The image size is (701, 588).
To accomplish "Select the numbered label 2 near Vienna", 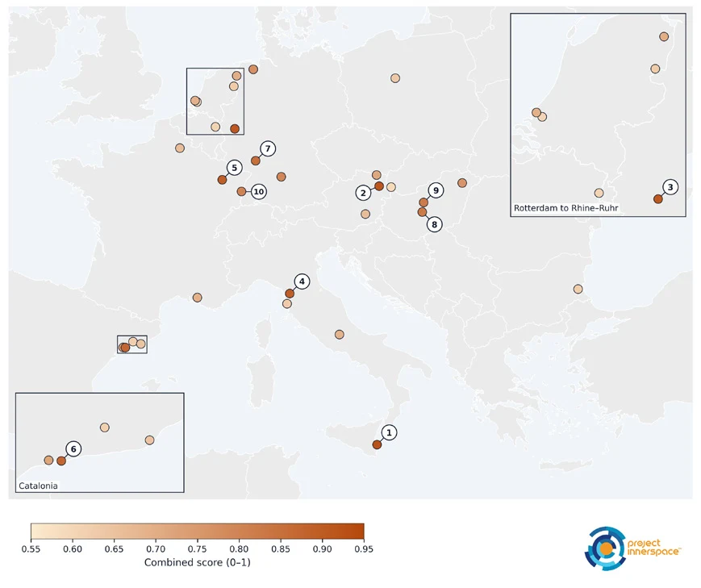I will 363,193.
